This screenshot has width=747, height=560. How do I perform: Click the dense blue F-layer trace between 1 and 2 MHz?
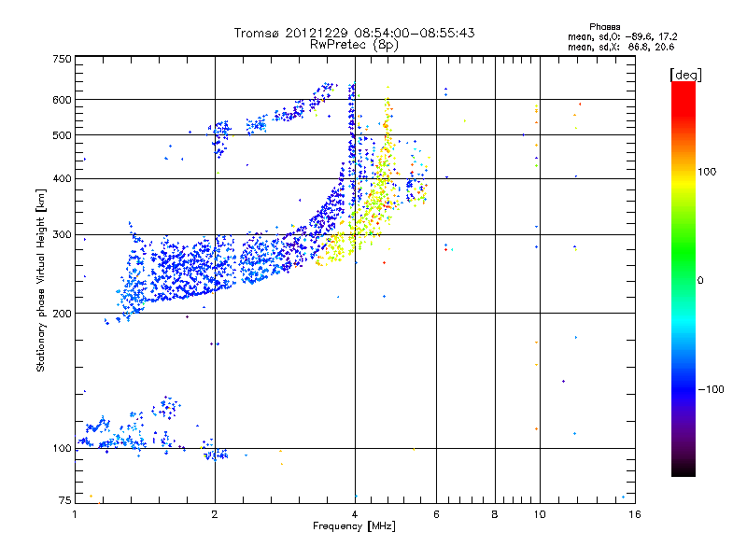point(176,269)
